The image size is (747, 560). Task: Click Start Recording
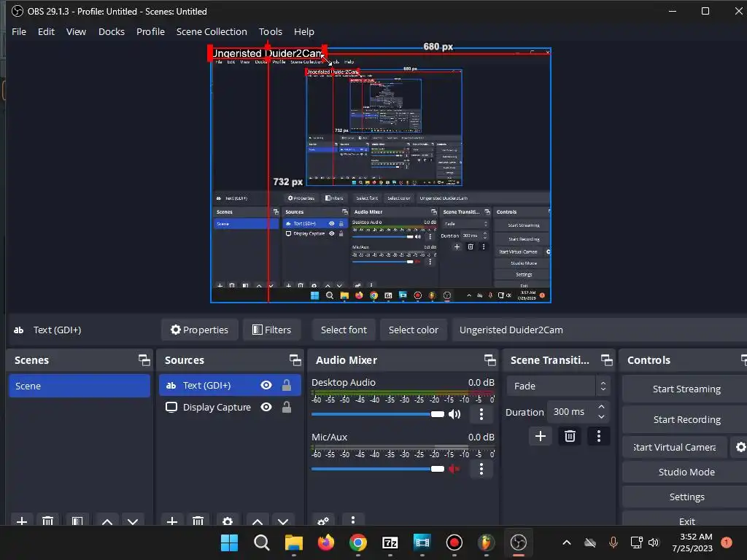click(x=686, y=419)
